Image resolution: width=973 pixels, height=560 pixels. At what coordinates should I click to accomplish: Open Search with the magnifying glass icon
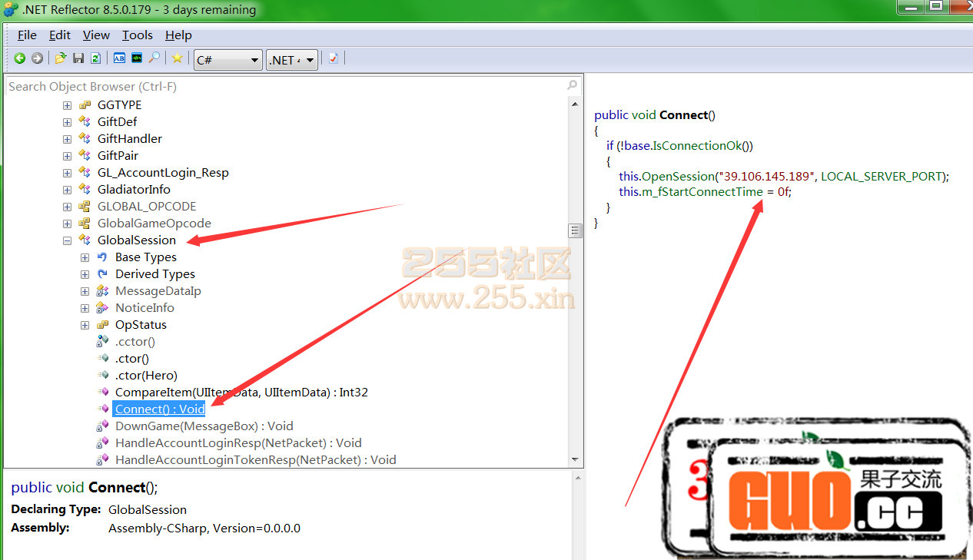(154, 58)
